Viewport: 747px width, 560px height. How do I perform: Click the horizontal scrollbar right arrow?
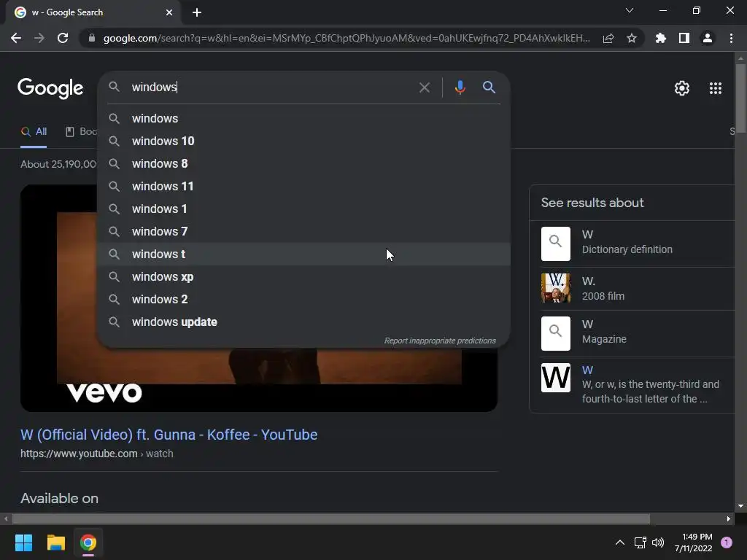click(729, 518)
